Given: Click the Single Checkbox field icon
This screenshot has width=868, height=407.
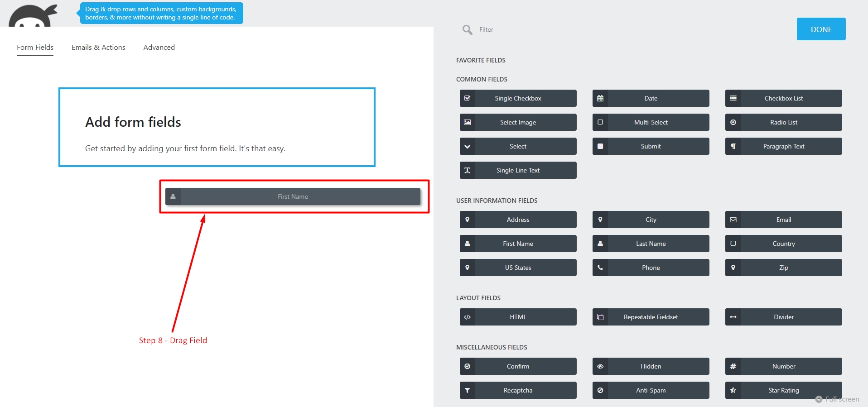Looking at the screenshot, I should click(467, 98).
